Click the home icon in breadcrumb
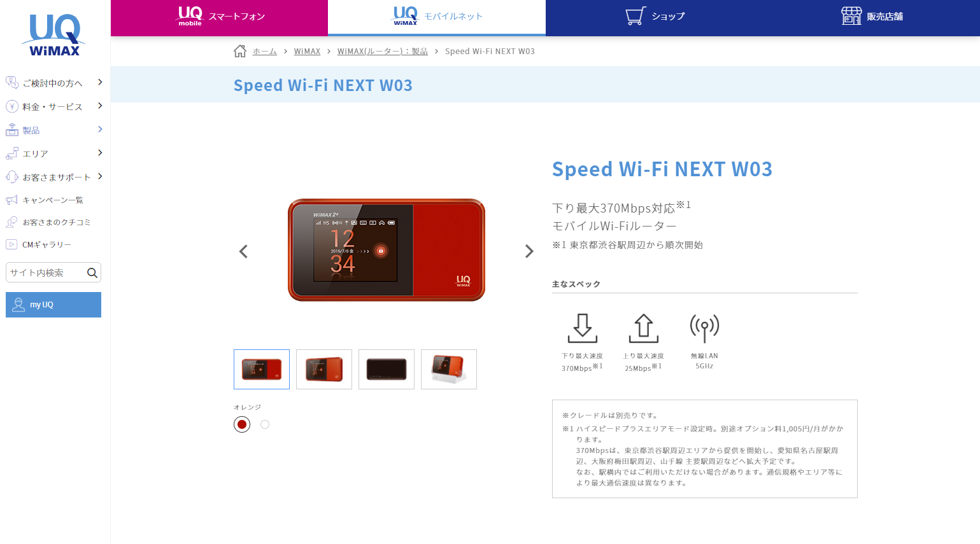The width and height of the screenshot is (980, 544). click(x=240, y=52)
